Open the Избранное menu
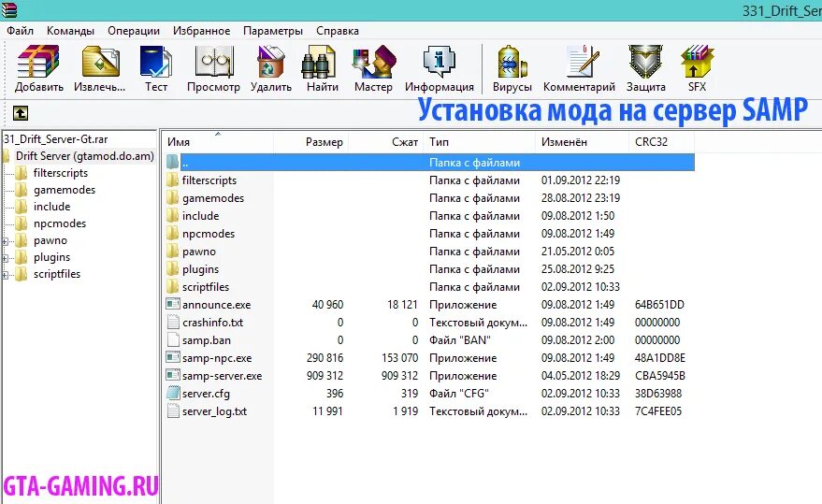 pos(201,31)
